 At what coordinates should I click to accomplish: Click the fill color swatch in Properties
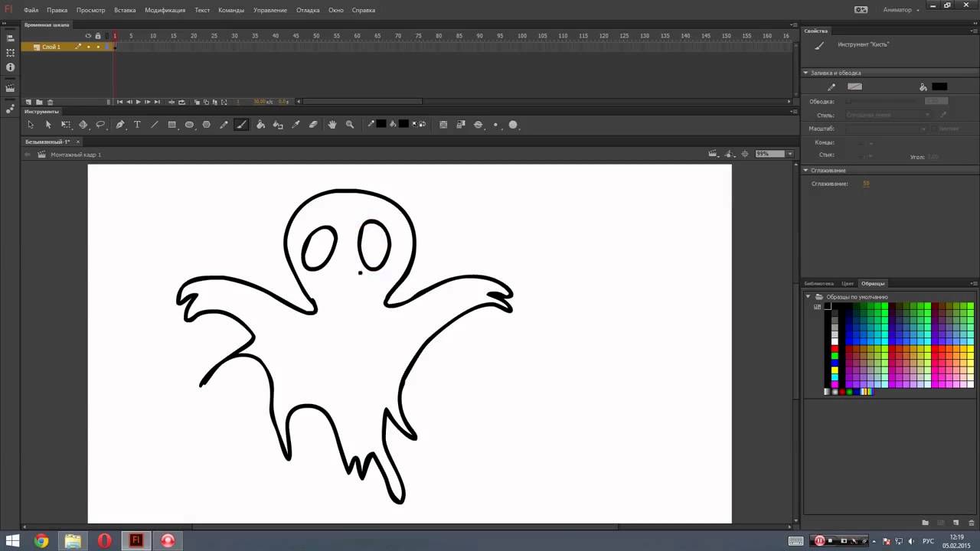pos(939,86)
